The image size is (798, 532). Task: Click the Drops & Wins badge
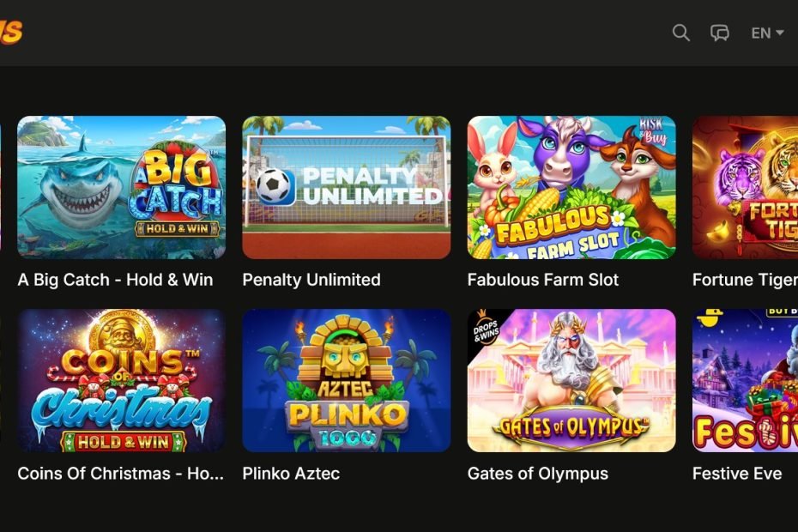[485, 329]
